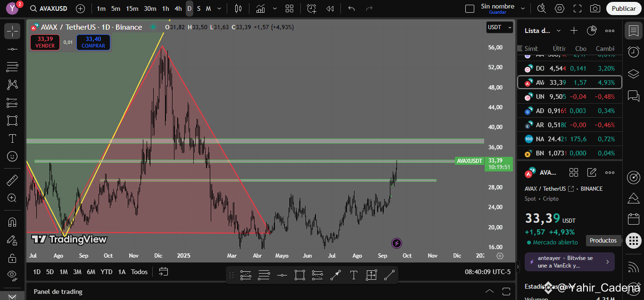This screenshot has height=300, width=644.
Task: Add symbol to watchlist plus icon
Action: (574, 31)
